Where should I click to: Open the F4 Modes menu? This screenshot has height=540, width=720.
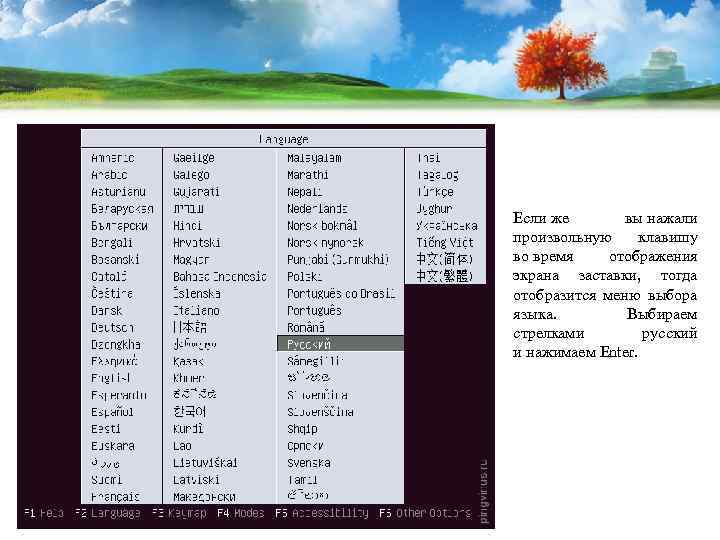pos(241,512)
